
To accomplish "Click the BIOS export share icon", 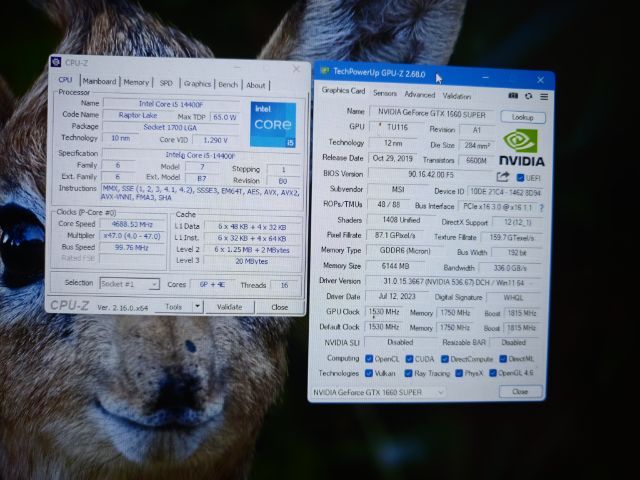I will tap(503, 177).
